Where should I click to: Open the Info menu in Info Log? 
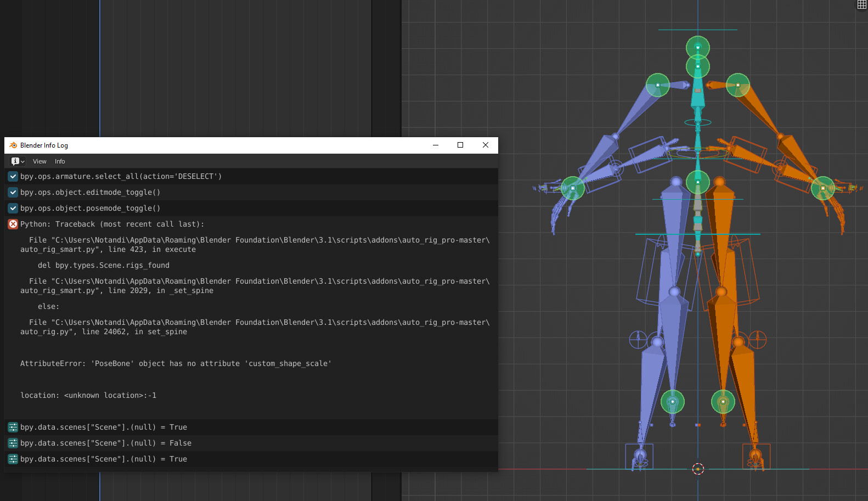(60, 161)
